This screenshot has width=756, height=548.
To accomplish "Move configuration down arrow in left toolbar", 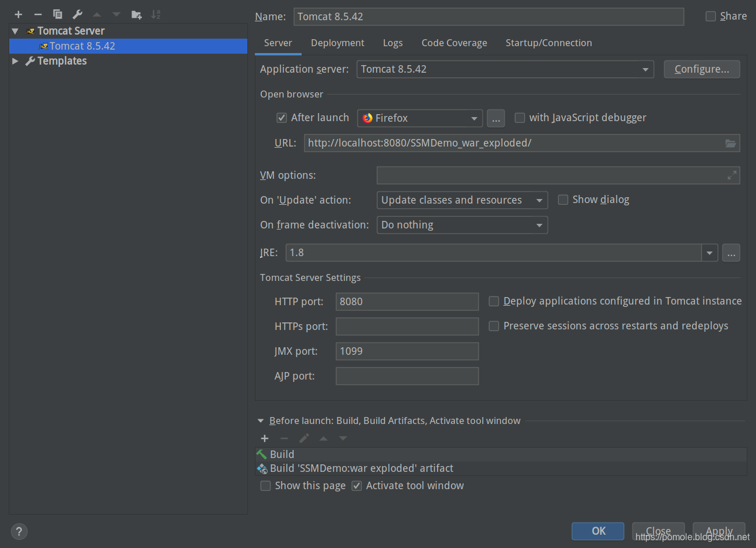I will [x=116, y=14].
